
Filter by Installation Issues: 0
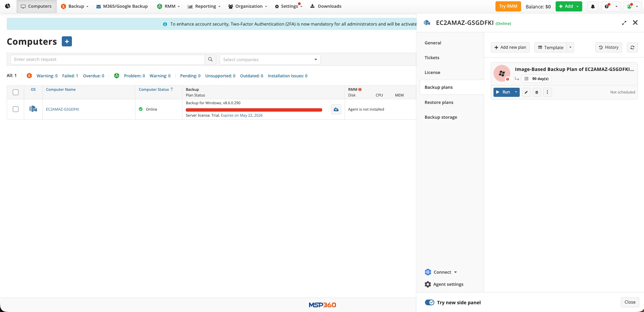coord(288,76)
